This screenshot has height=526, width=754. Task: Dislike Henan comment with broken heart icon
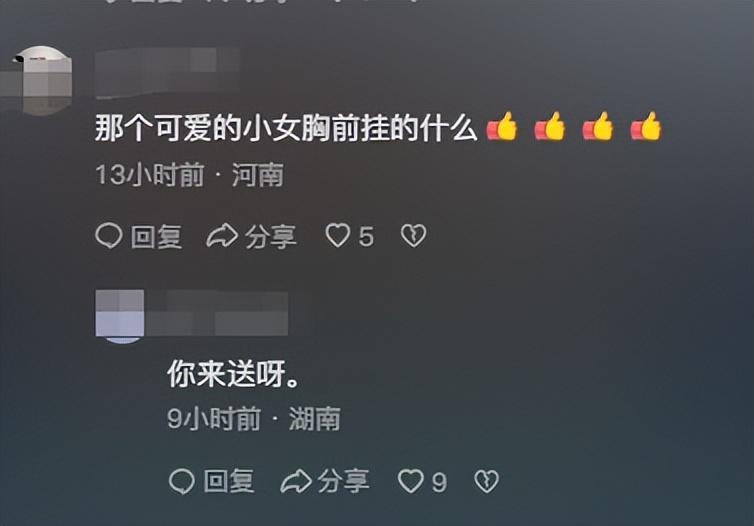[x=414, y=236]
